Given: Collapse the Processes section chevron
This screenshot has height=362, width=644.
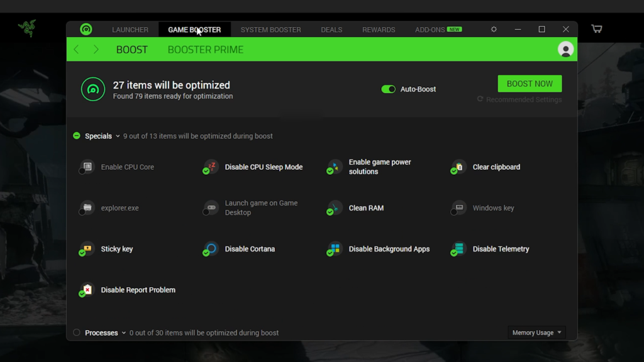Looking at the screenshot, I should (124, 333).
